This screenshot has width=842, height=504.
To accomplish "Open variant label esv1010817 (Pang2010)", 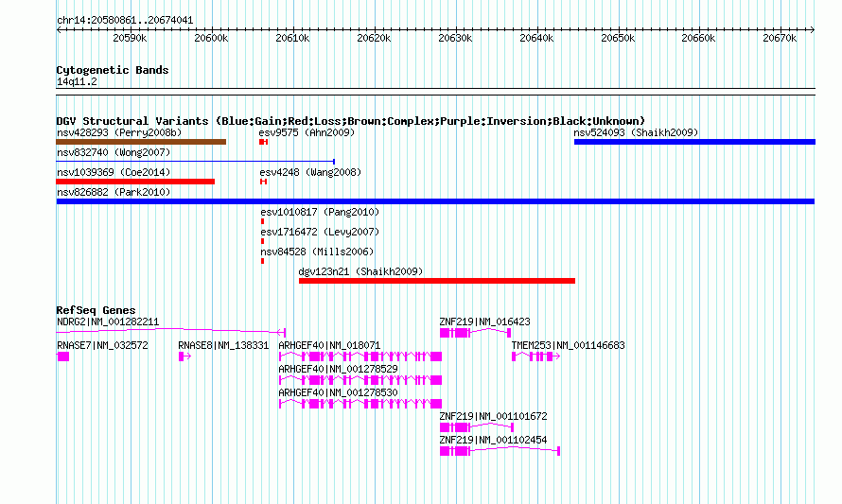I will pos(320,212).
